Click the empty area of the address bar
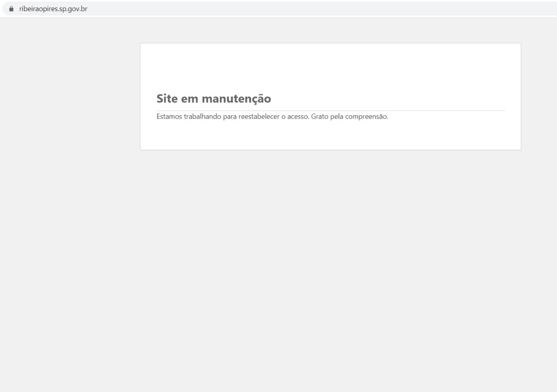The width and height of the screenshot is (557, 392). (x=305, y=9)
